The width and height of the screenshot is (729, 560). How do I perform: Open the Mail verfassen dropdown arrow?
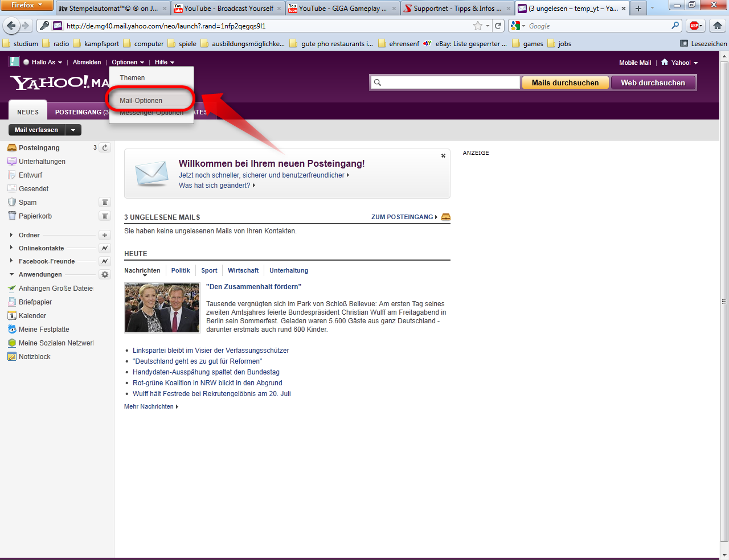[73, 130]
